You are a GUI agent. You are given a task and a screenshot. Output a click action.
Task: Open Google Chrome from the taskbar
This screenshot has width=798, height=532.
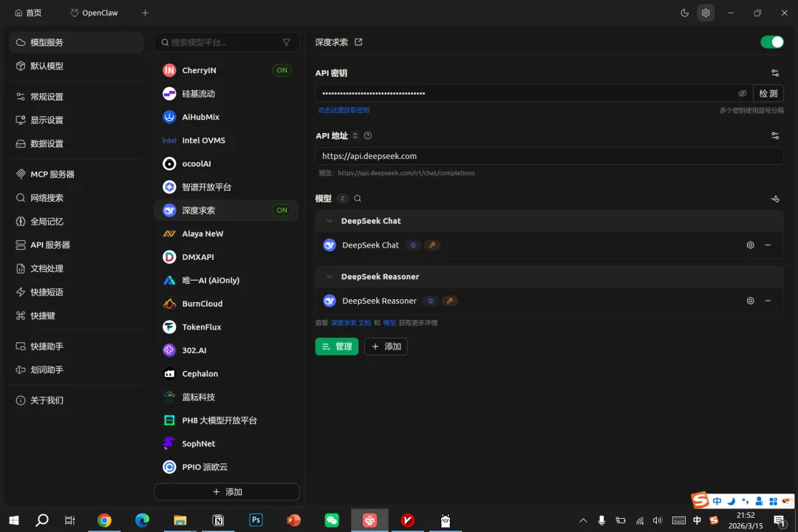pos(104,519)
